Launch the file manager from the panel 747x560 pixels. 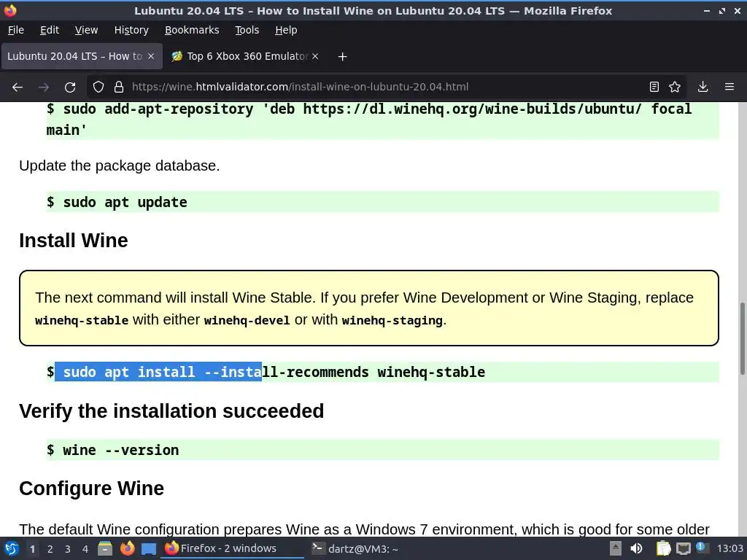(x=105, y=548)
